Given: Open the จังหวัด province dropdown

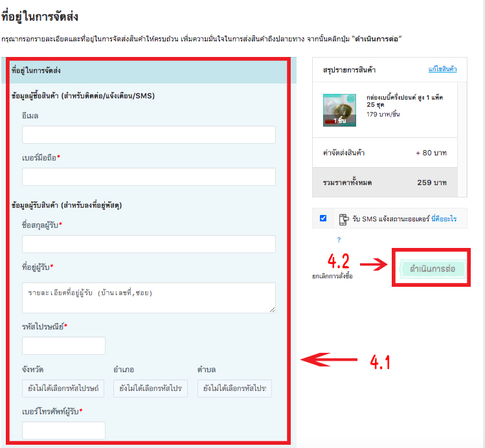Looking at the screenshot, I should (x=63, y=389).
